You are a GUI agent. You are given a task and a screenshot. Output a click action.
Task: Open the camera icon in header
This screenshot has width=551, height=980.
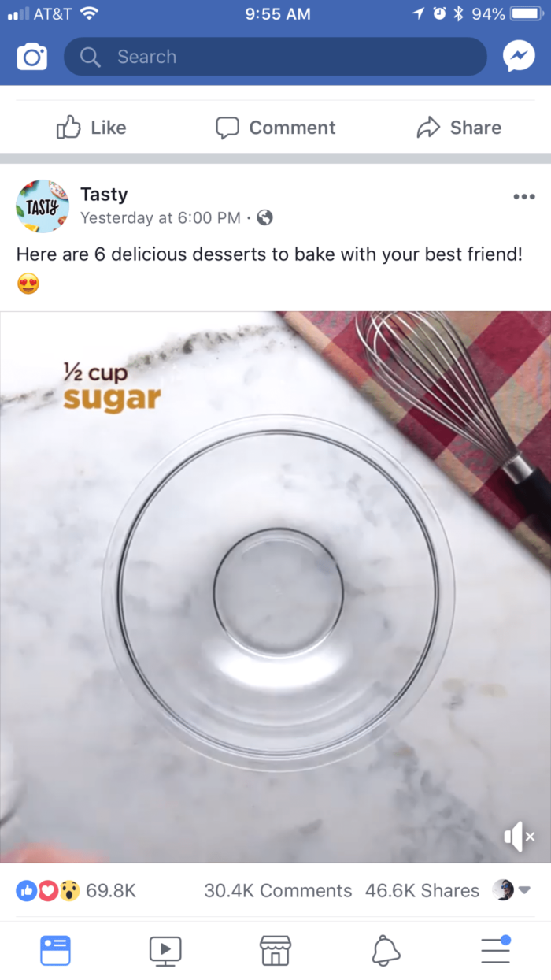coord(32,57)
